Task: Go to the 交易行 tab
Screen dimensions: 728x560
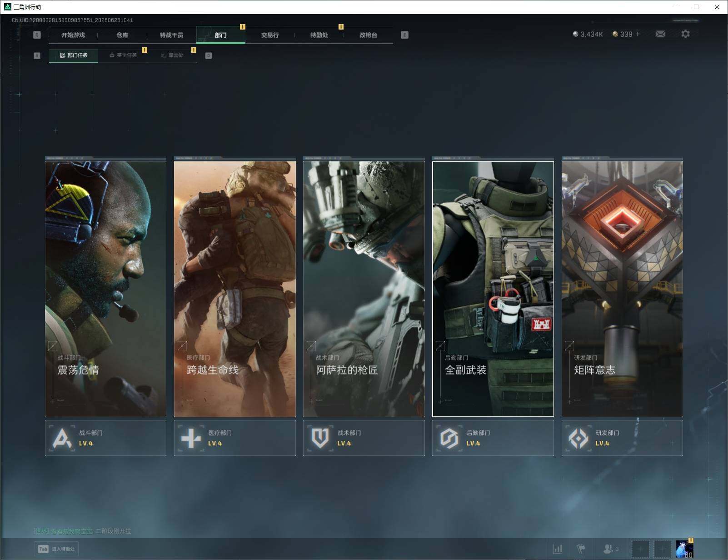Action: [270, 35]
